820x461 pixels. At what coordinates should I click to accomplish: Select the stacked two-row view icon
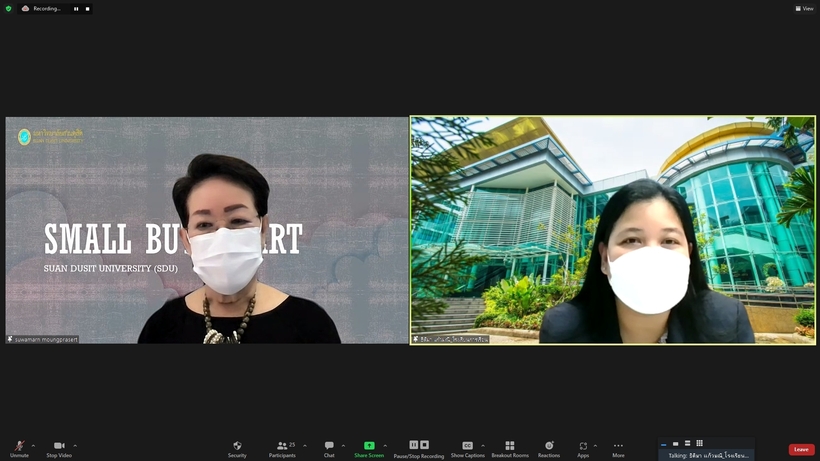[x=687, y=443]
